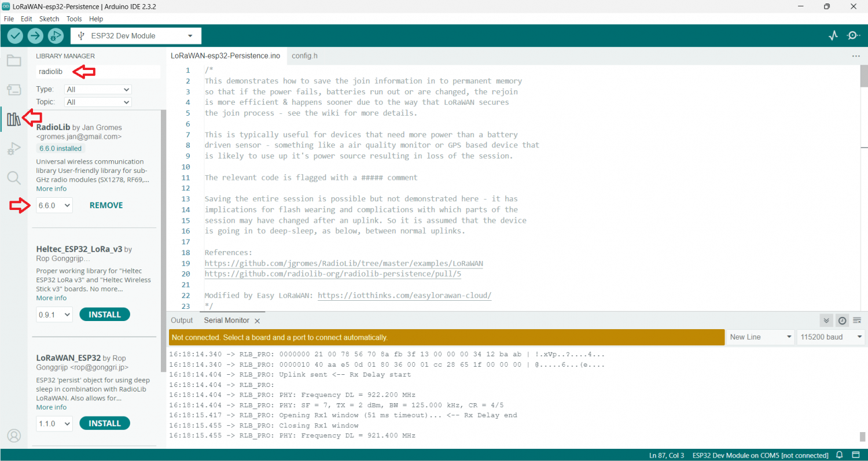Viewport: 868px width, 461px height.
Task: Open the Boards Manager sidebar icon
Action: [x=14, y=90]
